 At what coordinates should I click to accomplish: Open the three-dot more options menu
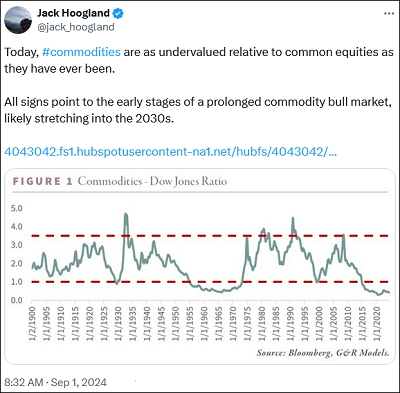tap(389, 14)
